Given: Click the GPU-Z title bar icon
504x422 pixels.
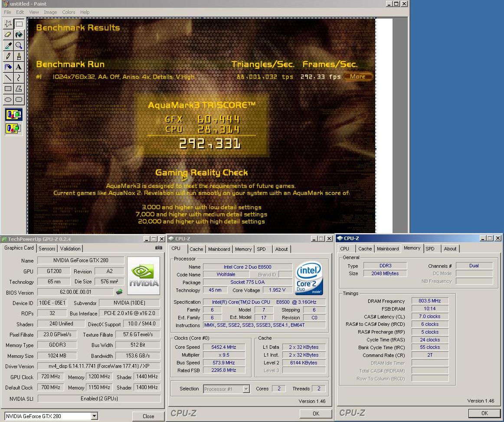Looking at the screenshot, I should [x=4, y=239].
